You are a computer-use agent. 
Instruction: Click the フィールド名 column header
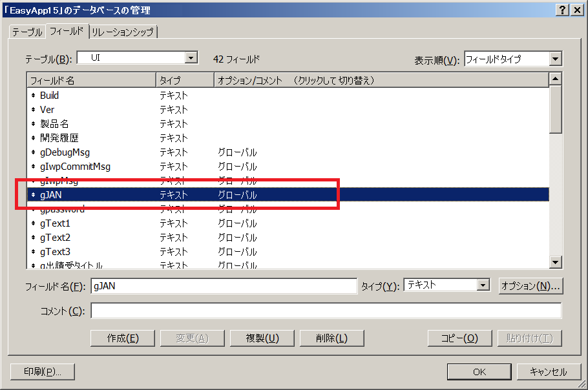pos(91,80)
